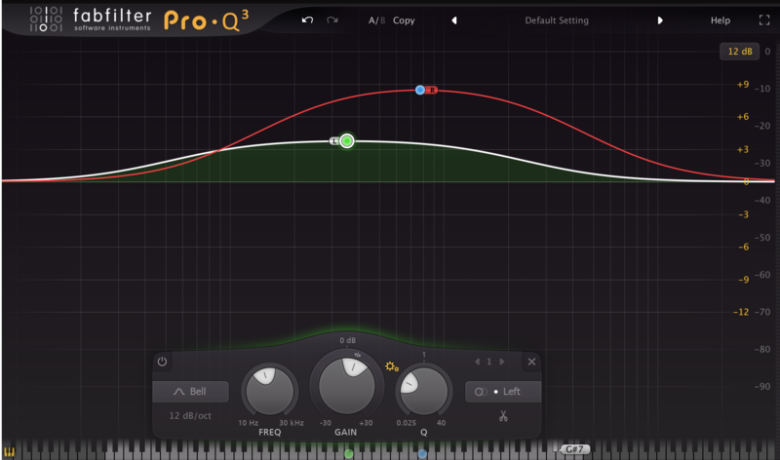Screen dimensions: 780x460
Task: Toggle the band power button
Action: pyautogui.click(x=162, y=362)
